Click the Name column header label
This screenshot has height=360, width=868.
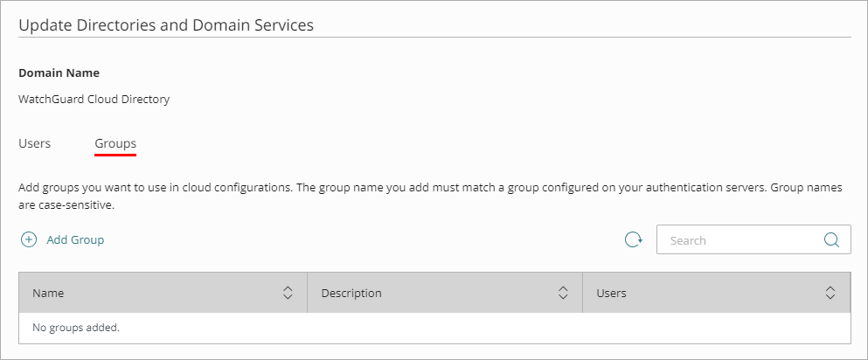pos(48,294)
